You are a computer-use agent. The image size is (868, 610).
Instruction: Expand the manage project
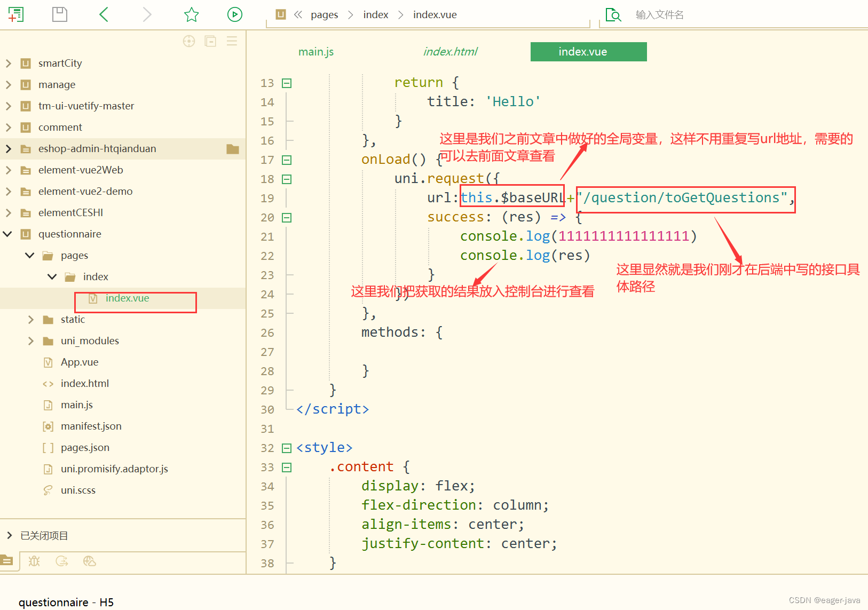pos(8,85)
